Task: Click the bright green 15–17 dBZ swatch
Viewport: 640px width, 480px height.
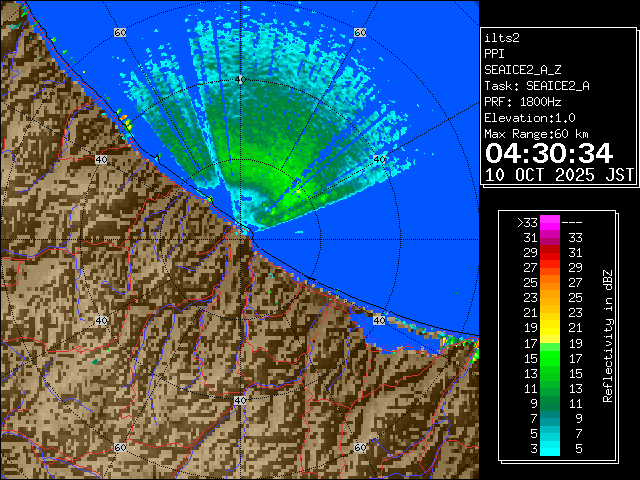Action: click(550, 357)
